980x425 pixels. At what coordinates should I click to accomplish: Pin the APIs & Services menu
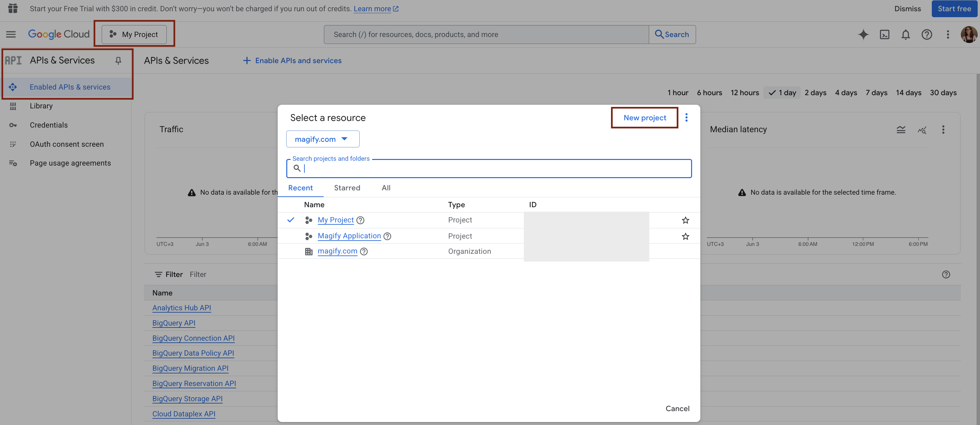point(118,60)
